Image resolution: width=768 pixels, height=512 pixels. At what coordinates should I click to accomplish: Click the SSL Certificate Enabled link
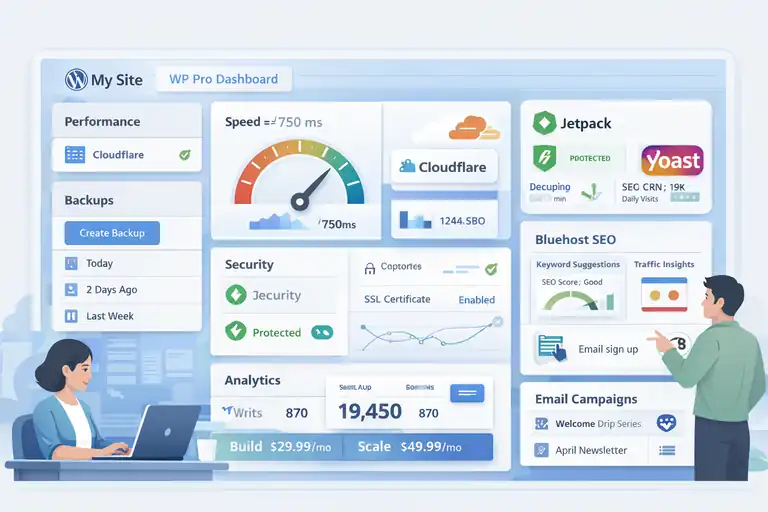pos(477,300)
